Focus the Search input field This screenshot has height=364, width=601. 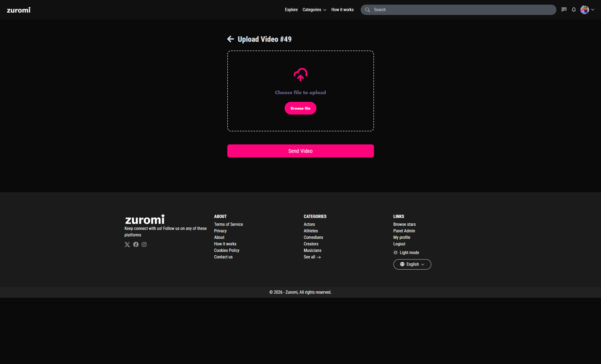tap(462, 10)
